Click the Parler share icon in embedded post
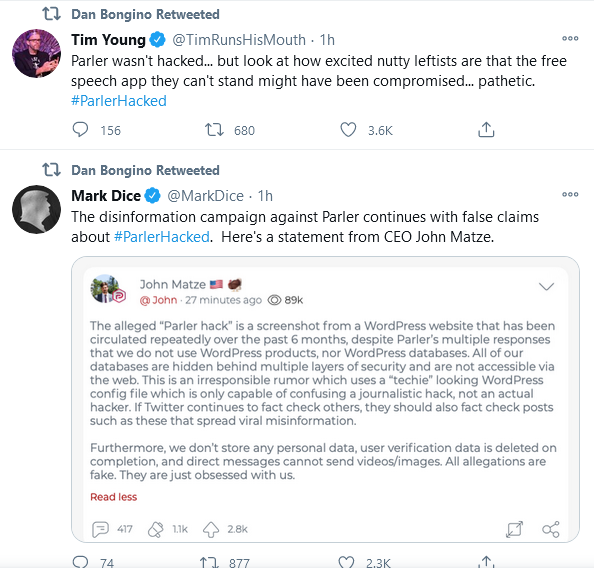This screenshot has height=568, width=594. click(x=551, y=529)
